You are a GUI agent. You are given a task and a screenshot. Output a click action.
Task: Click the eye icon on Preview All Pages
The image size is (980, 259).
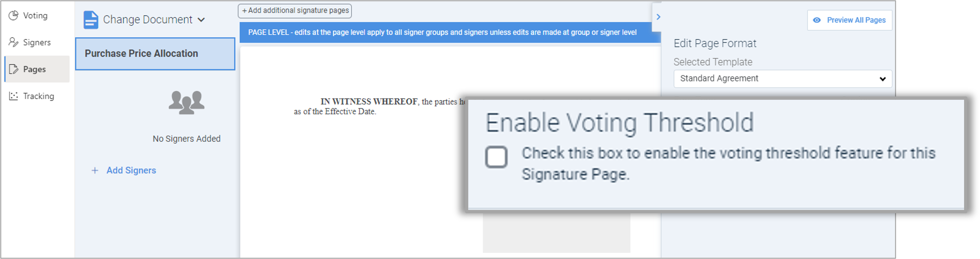(x=816, y=20)
